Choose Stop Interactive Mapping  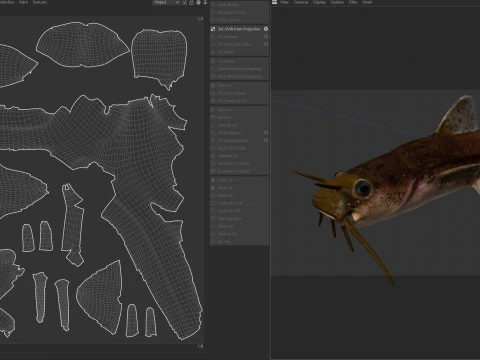point(239,76)
